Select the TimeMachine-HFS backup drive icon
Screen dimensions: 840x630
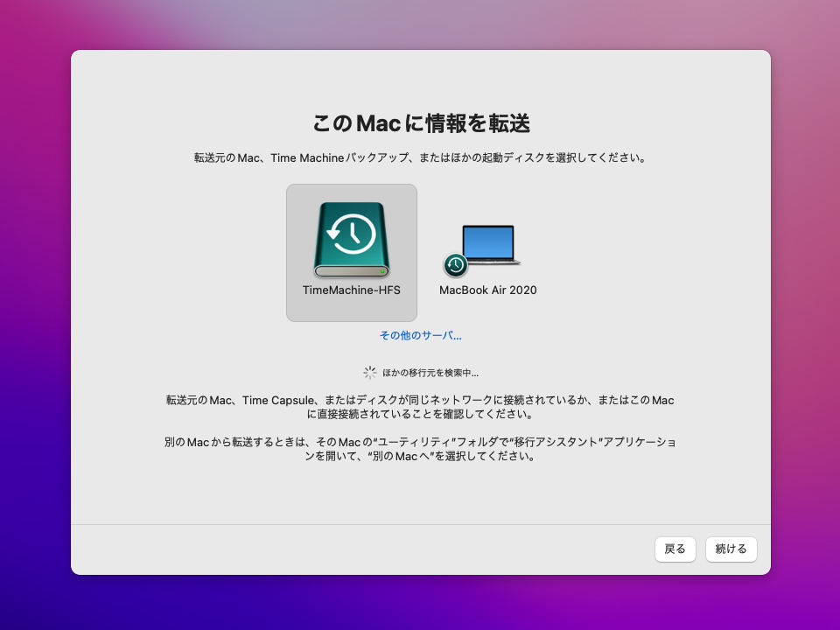352,240
